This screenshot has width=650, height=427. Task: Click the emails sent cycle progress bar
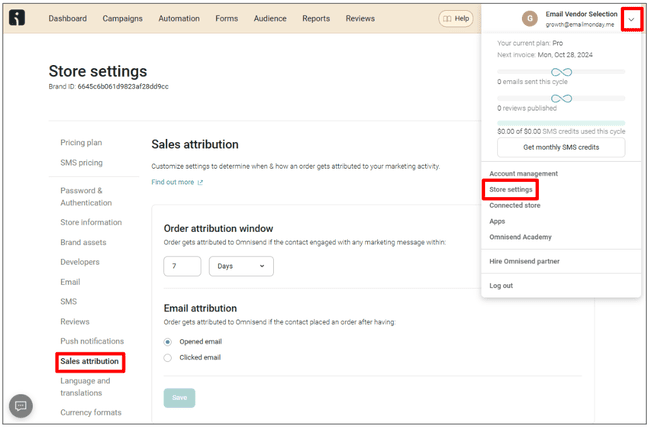561,72
